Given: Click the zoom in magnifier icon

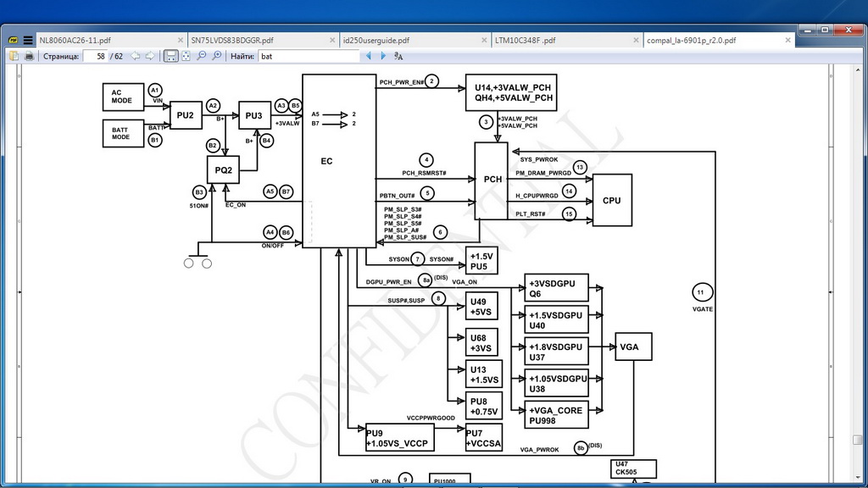Looking at the screenshot, I should (217, 56).
